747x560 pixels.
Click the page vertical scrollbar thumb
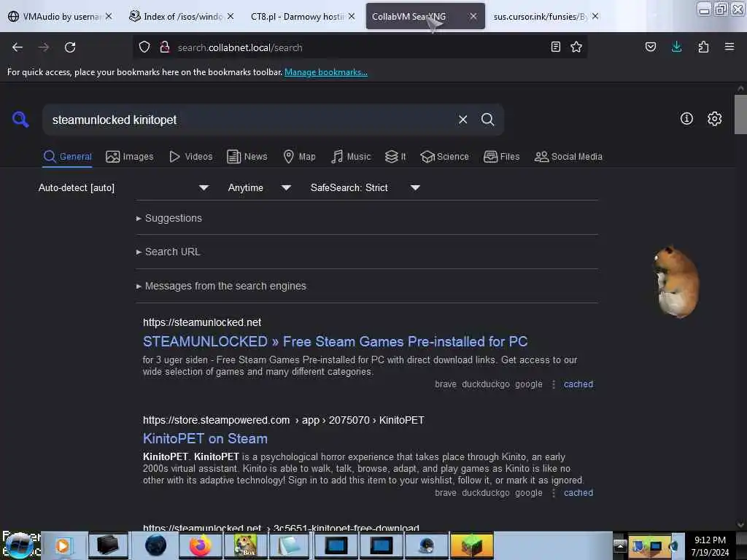tap(740, 114)
